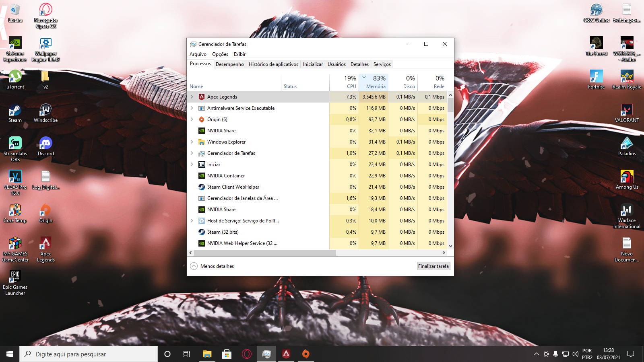Expand the Windows Explorer process row
644x362 pixels.
click(x=192, y=142)
